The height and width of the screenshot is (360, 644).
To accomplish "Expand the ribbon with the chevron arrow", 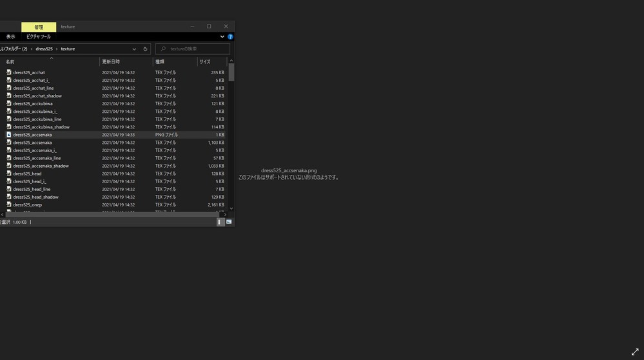I will tap(223, 37).
